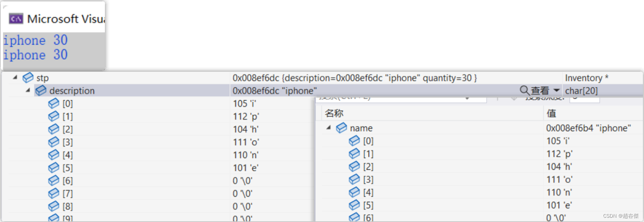The height and width of the screenshot is (222, 644).
Task: Click the cube icon of description [2]
Action: (x=54, y=129)
